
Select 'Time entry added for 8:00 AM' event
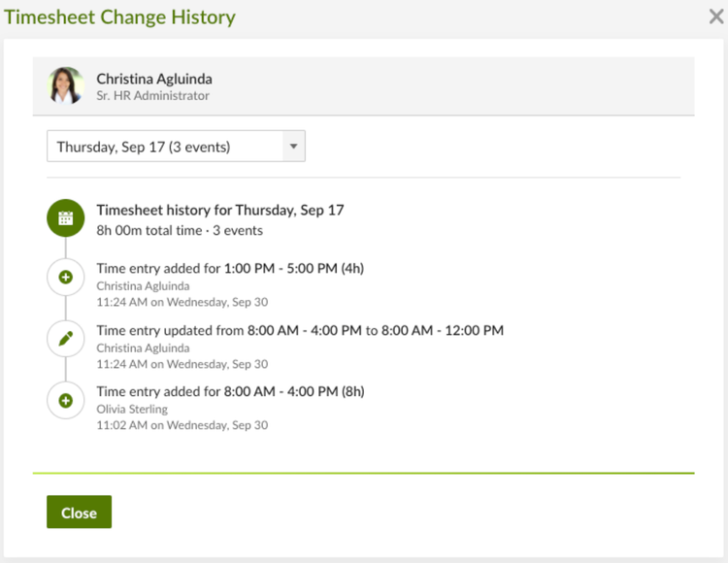pos(230,392)
